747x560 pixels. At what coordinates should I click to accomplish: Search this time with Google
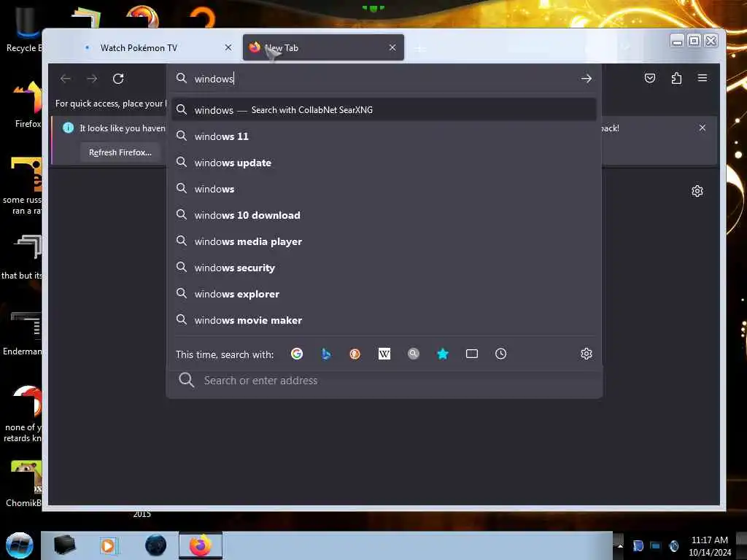(297, 354)
